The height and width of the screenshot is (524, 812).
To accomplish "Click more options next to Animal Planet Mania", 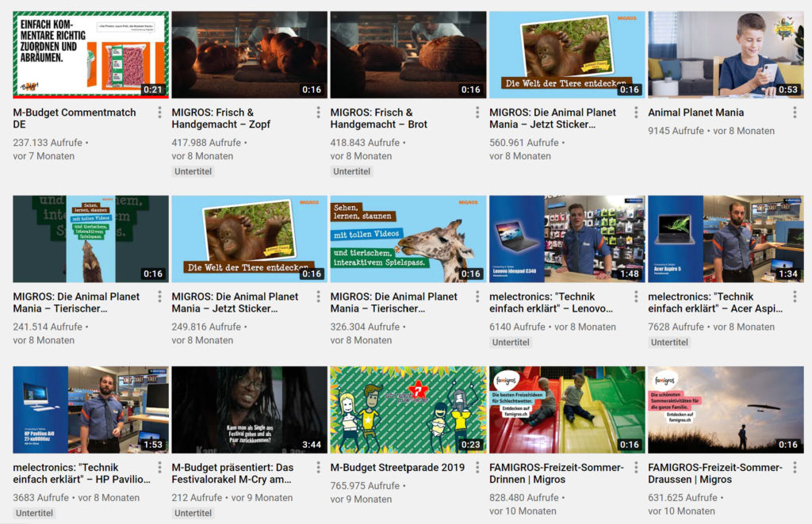I will [x=795, y=113].
